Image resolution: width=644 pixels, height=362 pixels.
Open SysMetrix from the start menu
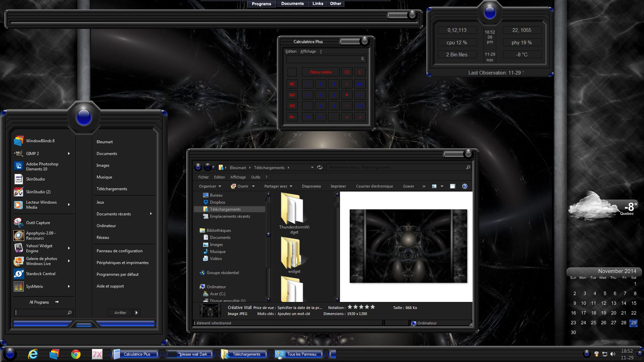40,287
